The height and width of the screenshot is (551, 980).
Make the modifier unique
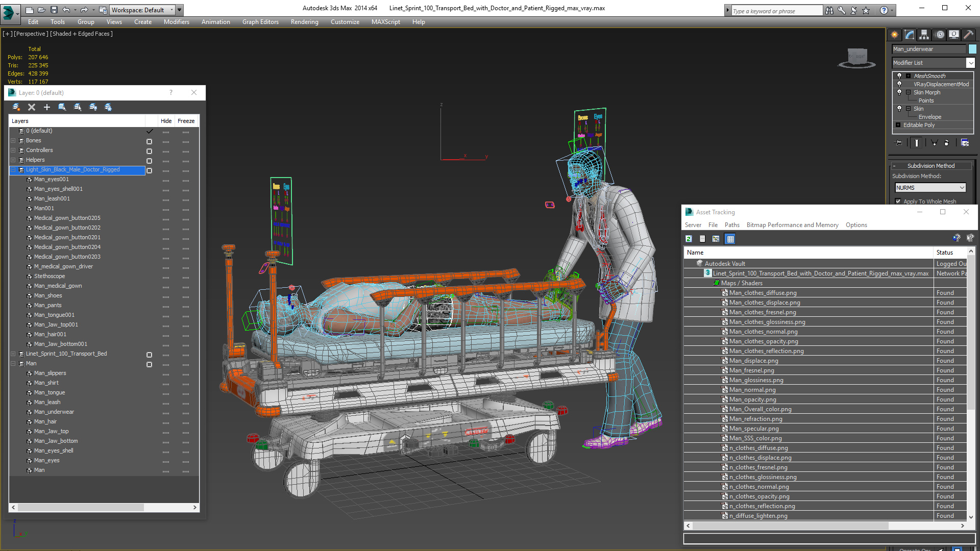934,143
